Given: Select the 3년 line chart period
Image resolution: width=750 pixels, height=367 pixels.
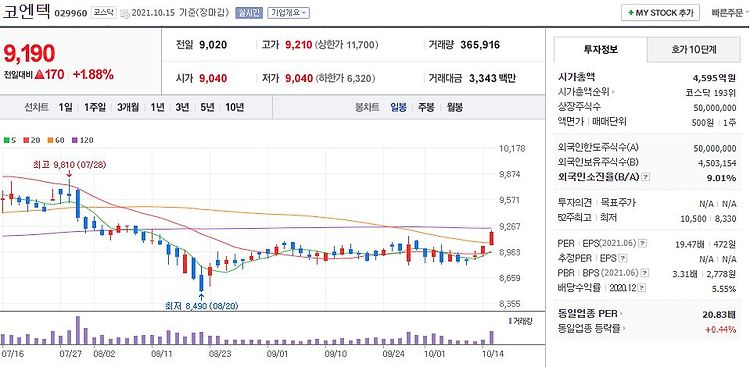Looking at the screenshot, I should pyautogui.click(x=182, y=107).
